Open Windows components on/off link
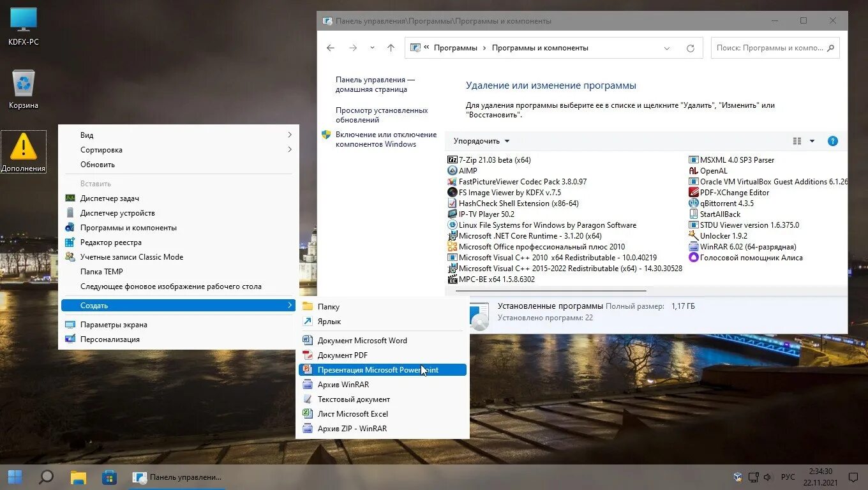This screenshot has height=490, width=868. (386, 139)
